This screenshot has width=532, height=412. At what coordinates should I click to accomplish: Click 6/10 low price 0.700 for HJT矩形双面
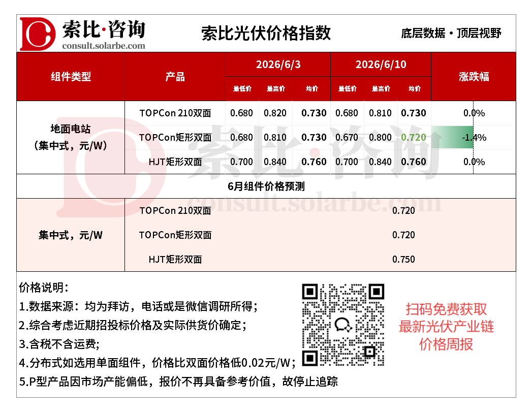(x=347, y=162)
